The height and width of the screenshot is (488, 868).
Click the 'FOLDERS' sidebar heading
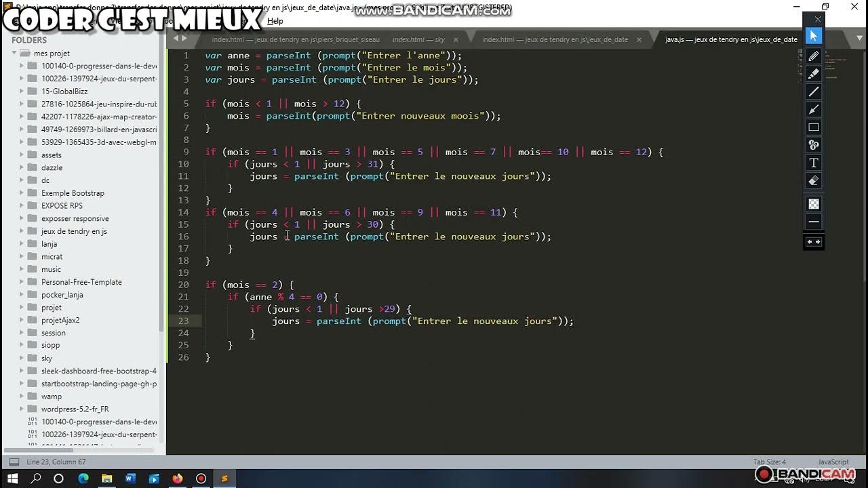pyautogui.click(x=28, y=40)
